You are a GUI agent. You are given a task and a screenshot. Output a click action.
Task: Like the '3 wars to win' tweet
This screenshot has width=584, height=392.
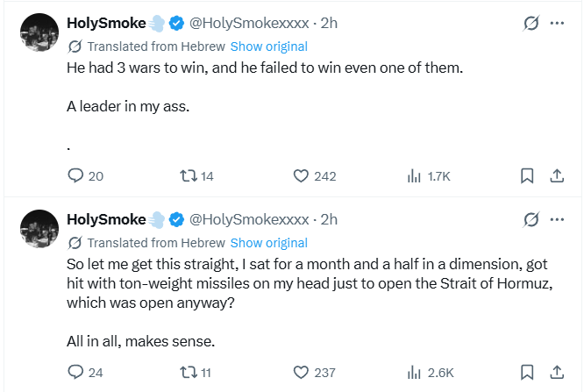(x=301, y=176)
